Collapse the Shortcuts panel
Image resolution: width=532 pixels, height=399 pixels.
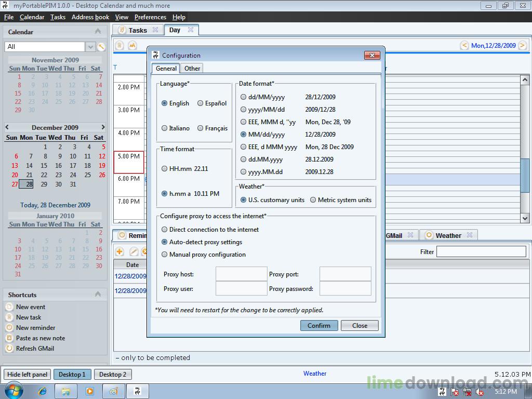click(98, 295)
